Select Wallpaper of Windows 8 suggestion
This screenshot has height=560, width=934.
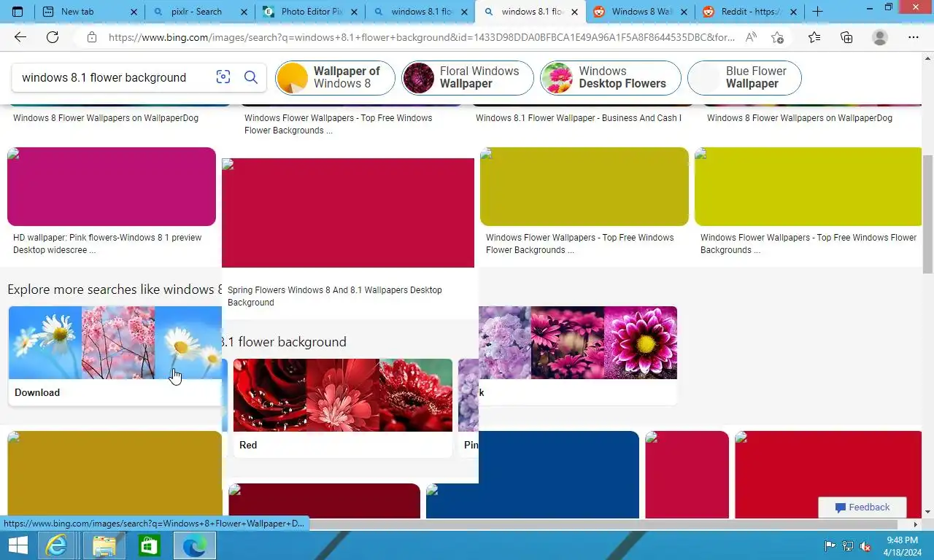tap(335, 77)
